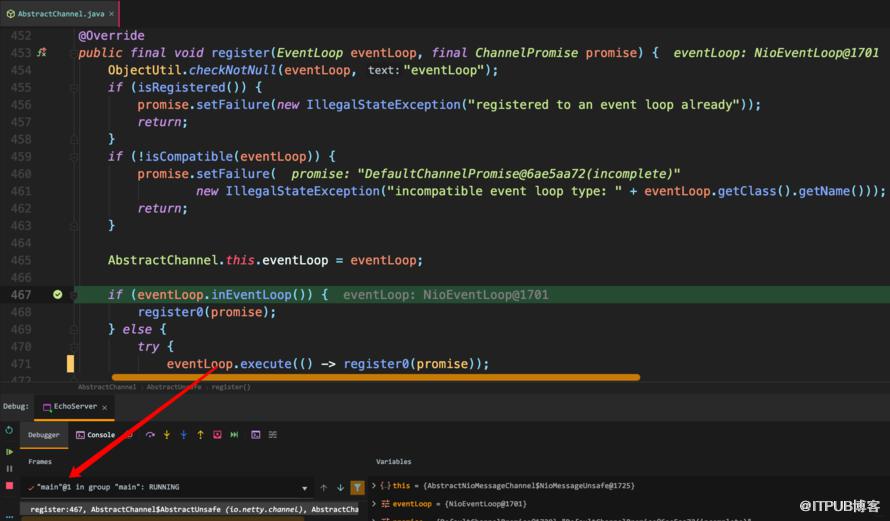
Task: Click AbstractChannel in the breadcrumb
Action: coord(107,387)
